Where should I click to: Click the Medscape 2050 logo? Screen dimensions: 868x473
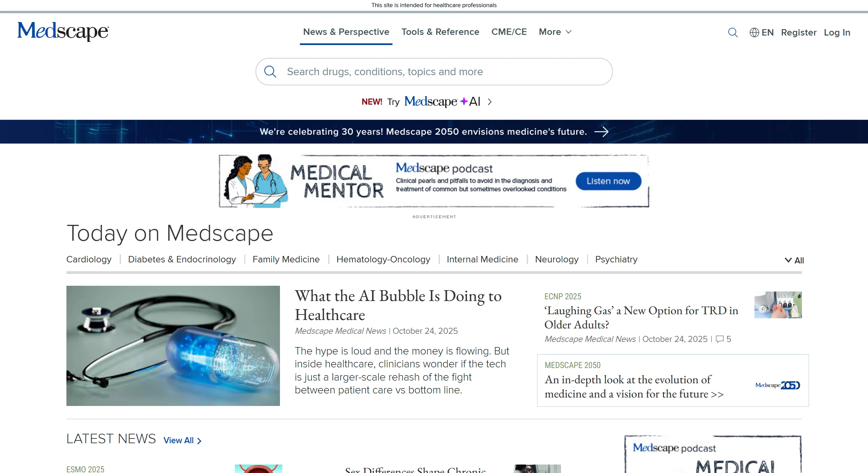778,385
